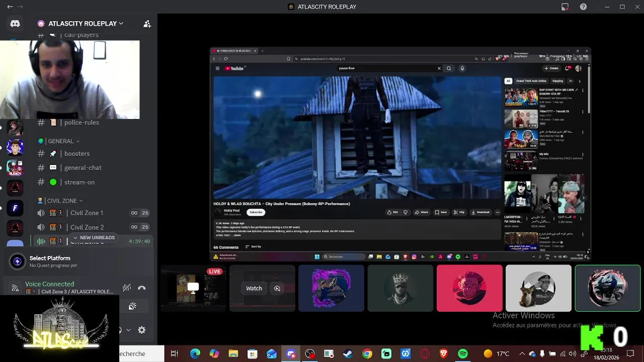Clear the 'pause flow' search with the X icon

[439, 68]
